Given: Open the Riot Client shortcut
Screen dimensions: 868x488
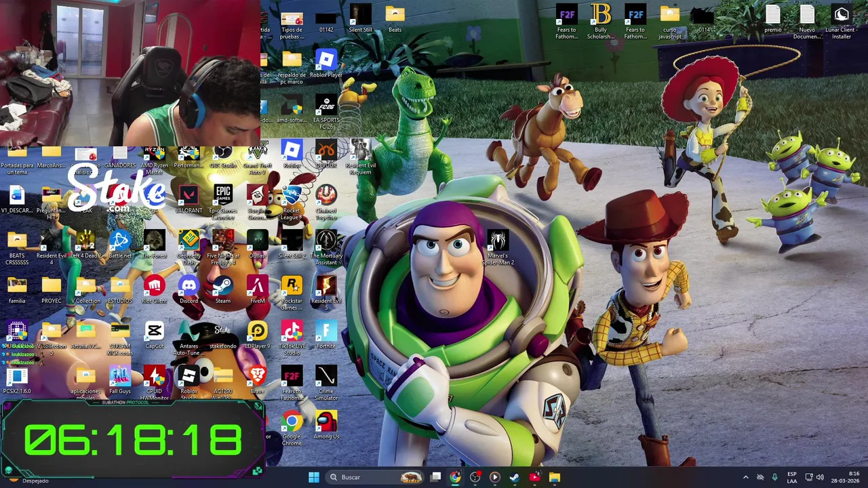Looking at the screenshot, I should tap(155, 290).
